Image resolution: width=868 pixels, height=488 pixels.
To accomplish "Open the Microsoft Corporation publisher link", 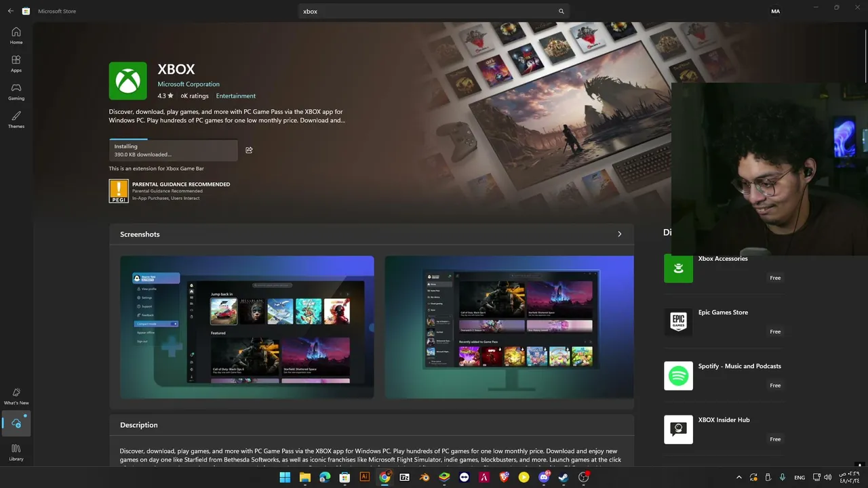I will coord(189,84).
